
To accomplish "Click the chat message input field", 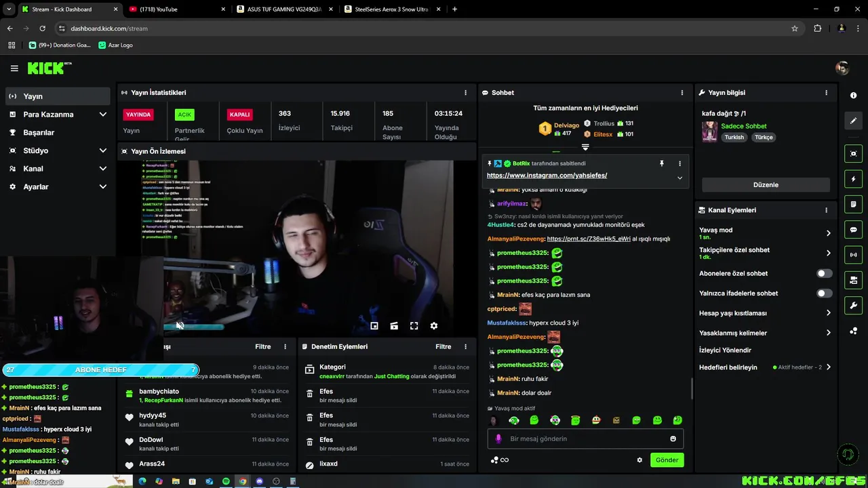I will click(x=585, y=439).
